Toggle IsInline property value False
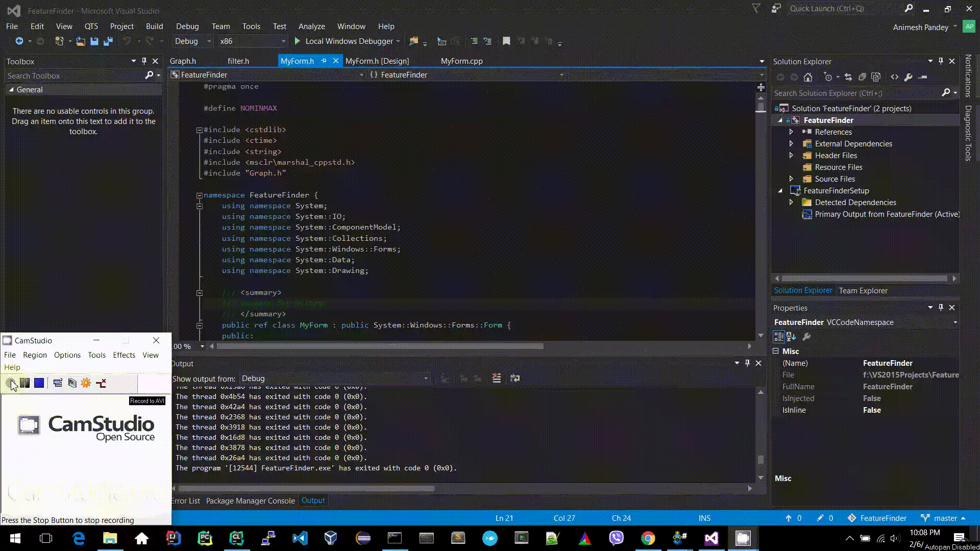980x551 pixels. [x=872, y=410]
